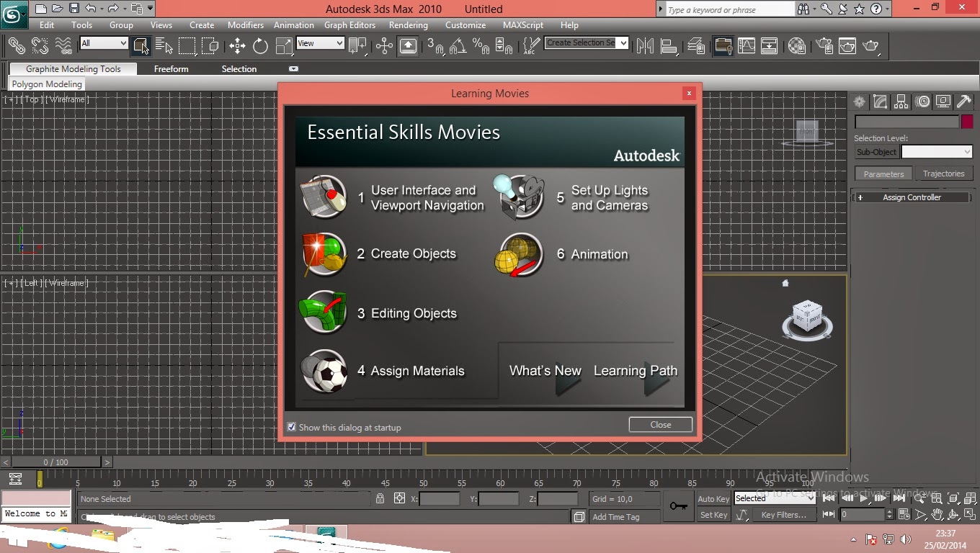980x553 pixels.
Task: Activate the Select and Rotate tool
Action: point(260,45)
